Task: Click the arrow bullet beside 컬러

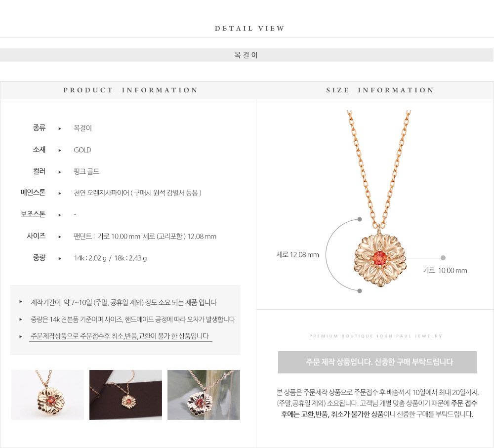Action: (60, 172)
